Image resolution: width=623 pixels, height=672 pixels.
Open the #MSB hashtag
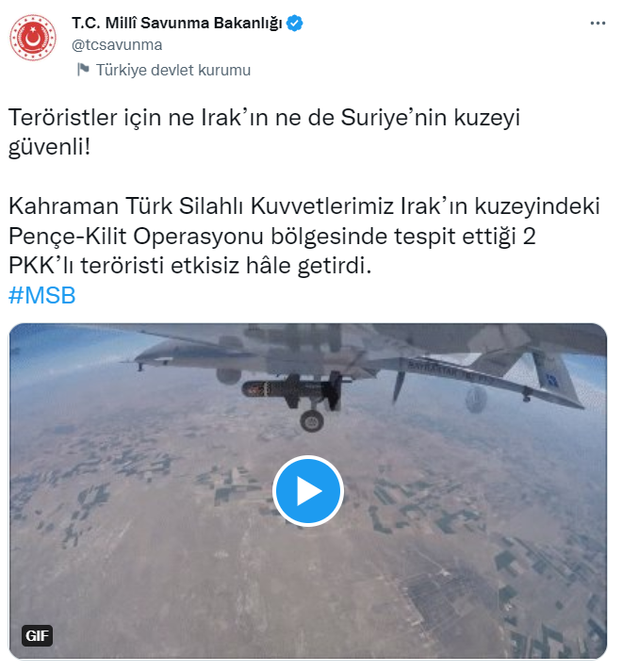click(42, 295)
